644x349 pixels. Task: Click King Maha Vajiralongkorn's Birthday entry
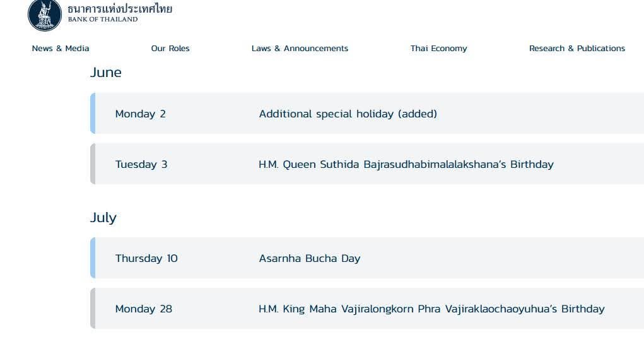(x=431, y=309)
